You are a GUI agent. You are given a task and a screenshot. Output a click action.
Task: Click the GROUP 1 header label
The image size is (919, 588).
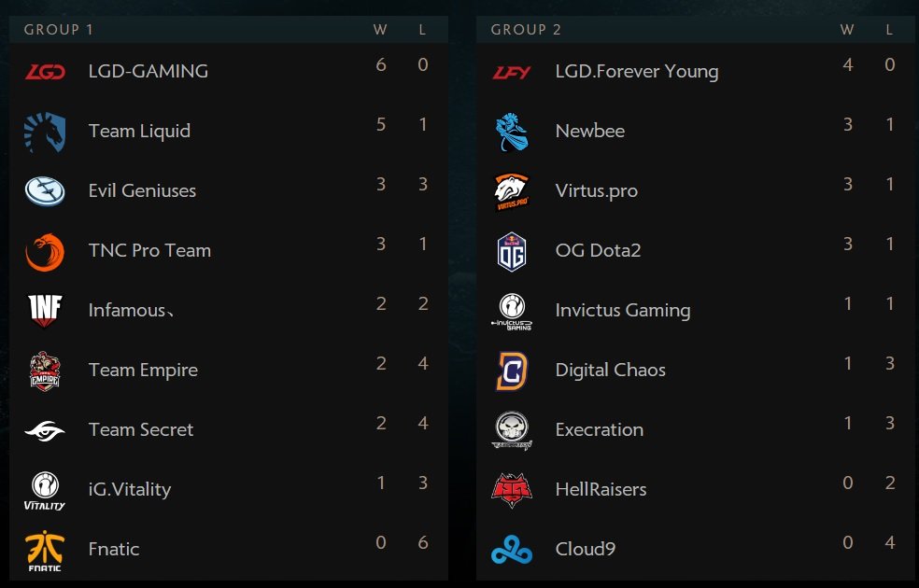click(59, 29)
